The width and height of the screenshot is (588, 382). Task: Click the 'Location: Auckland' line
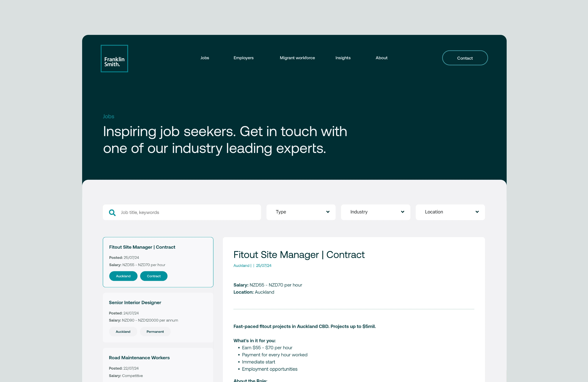pyautogui.click(x=254, y=292)
